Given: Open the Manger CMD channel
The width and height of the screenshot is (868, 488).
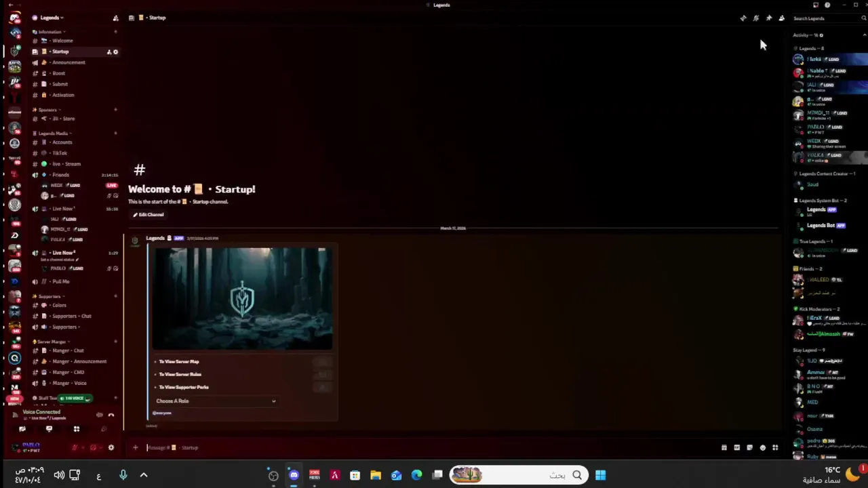Looking at the screenshot, I should 75,372.
